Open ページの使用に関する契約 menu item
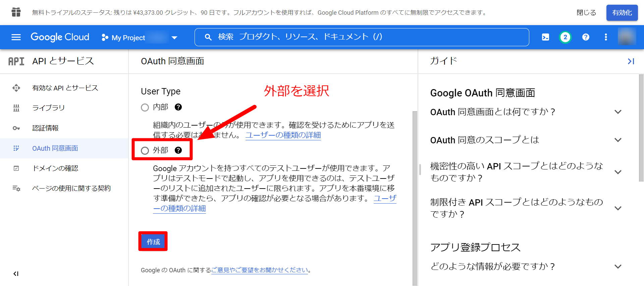 click(x=64, y=189)
